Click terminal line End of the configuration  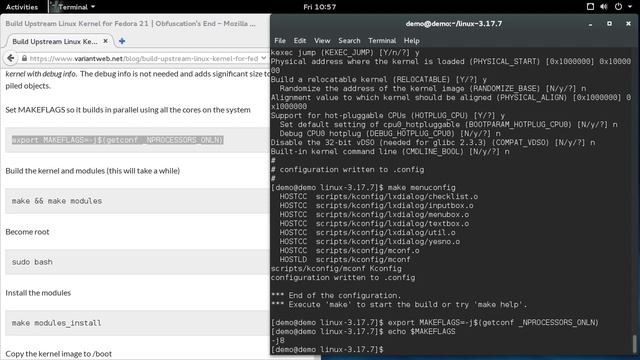pyautogui.click(x=336, y=296)
